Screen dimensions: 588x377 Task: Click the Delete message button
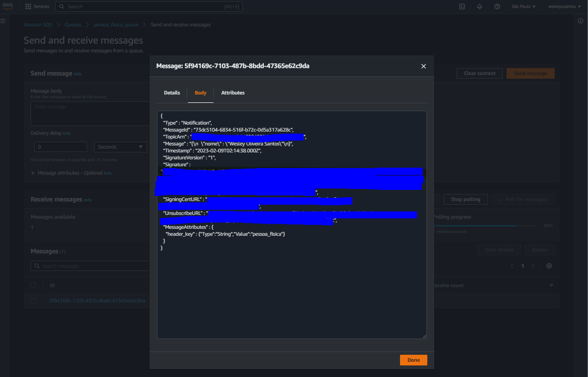[539, 250]
